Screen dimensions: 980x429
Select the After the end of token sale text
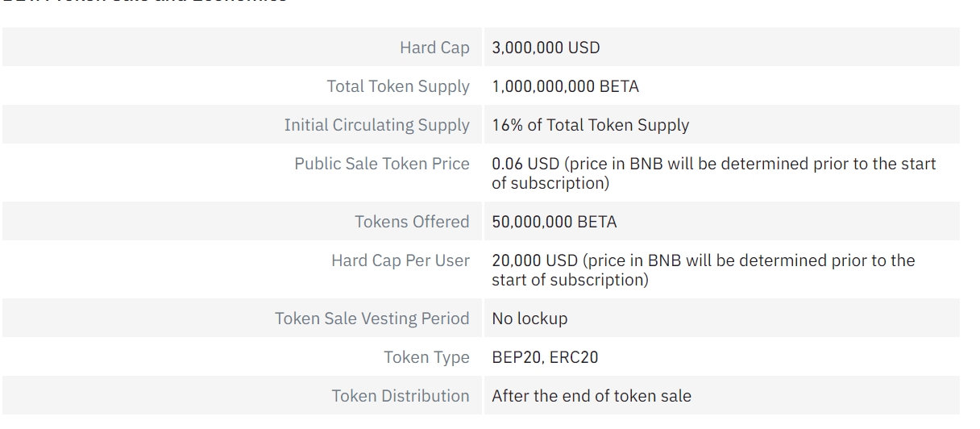tap(592, 396)
